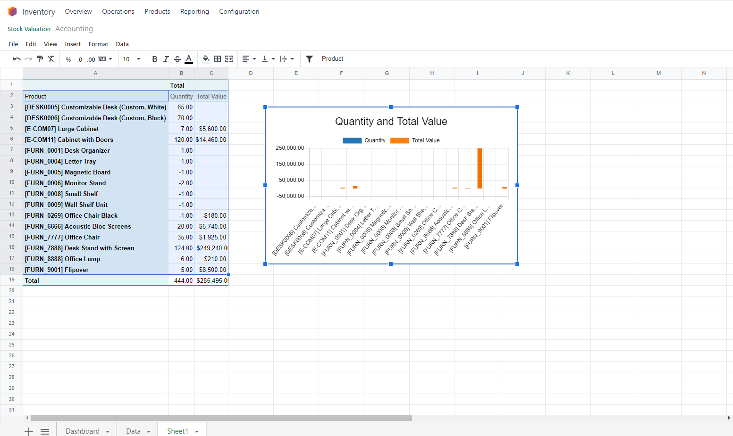Image resolution: width=733 pixels, height=436 pixels.
Task: Select the Product header cell
Action: tap(95, 96)
